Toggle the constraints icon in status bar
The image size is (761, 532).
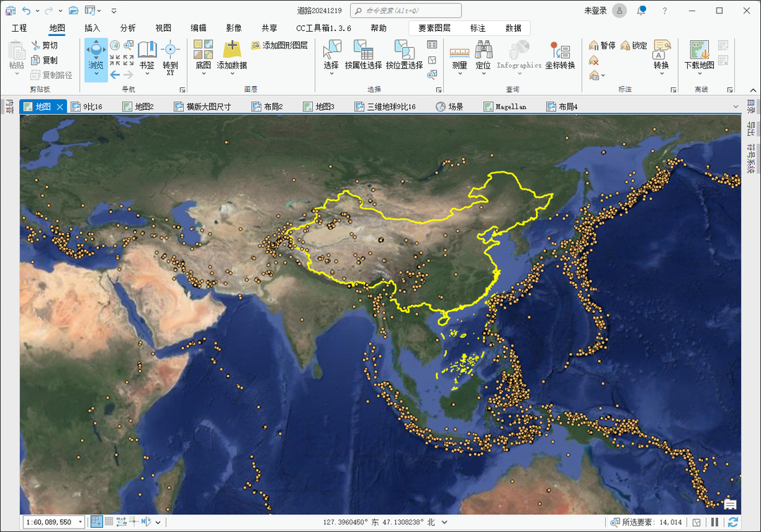click(x=121, y=522)
